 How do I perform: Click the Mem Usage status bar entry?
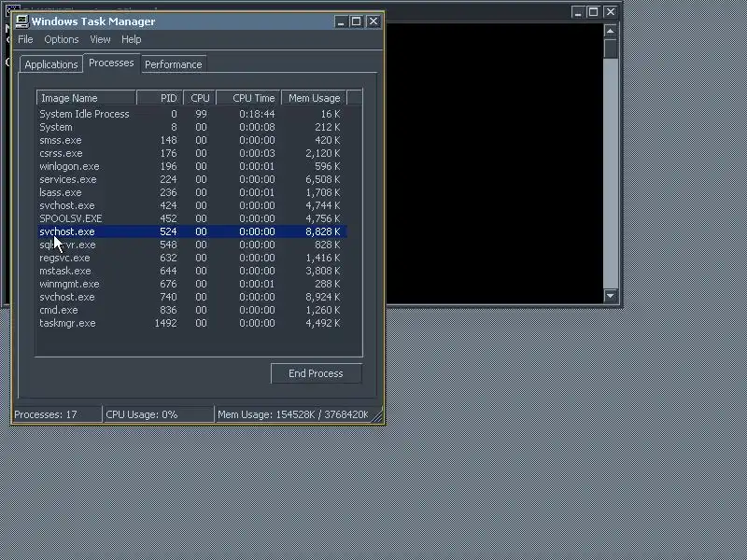click(x=293, y=414)
